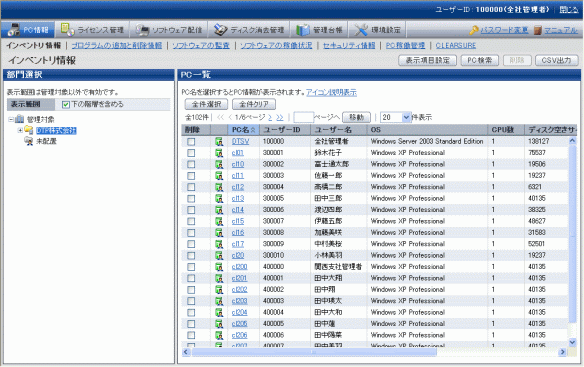Click the key icon beside パスワード変更
Image resolution: width=584 pixels, height=367 pixels.
474,30
